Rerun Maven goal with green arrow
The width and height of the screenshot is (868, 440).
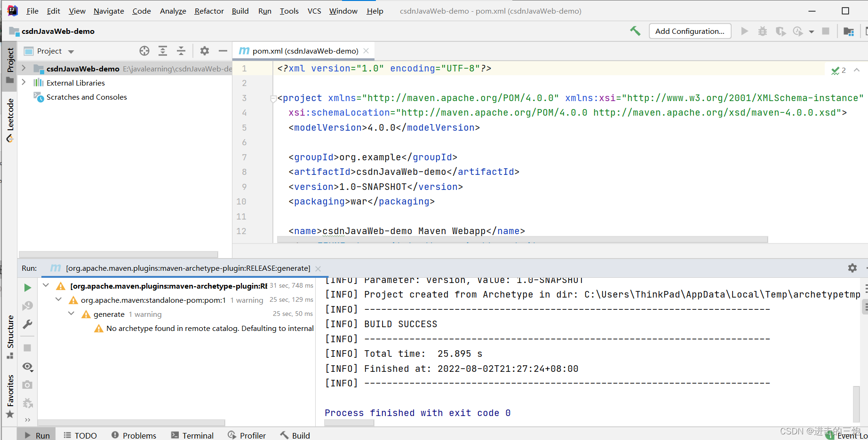pyautogui.click(x=27, y=288)
